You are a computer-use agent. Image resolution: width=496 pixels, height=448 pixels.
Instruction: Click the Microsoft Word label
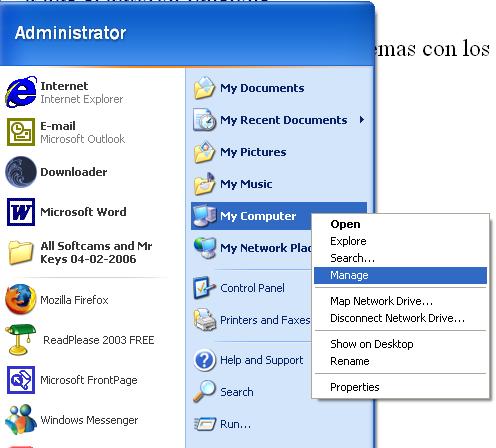[83, 212]
